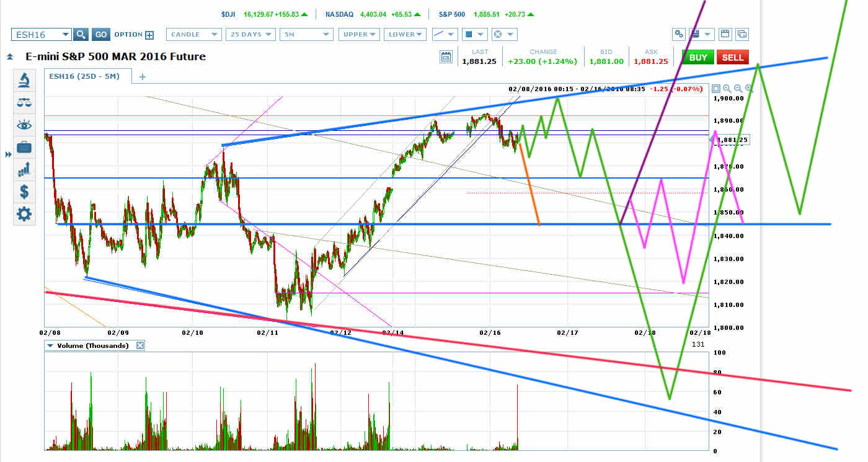Open the dollar sign sidebar icon
This screenshot has width=868, height=462.
click(24, 191)
